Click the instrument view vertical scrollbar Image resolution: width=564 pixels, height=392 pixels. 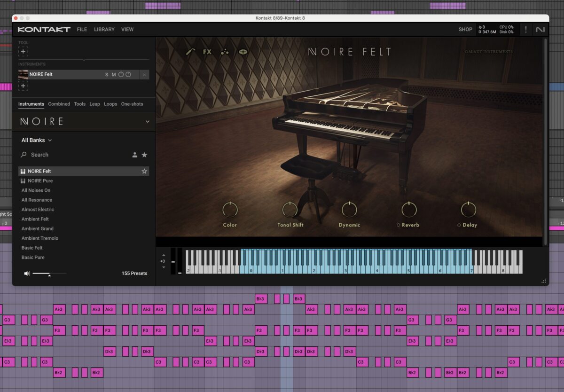click(545, 141)
